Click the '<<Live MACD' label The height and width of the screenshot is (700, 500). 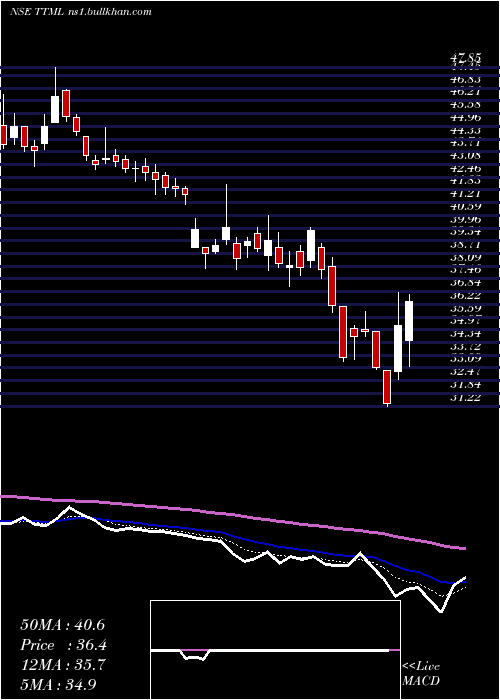[421, 674]
